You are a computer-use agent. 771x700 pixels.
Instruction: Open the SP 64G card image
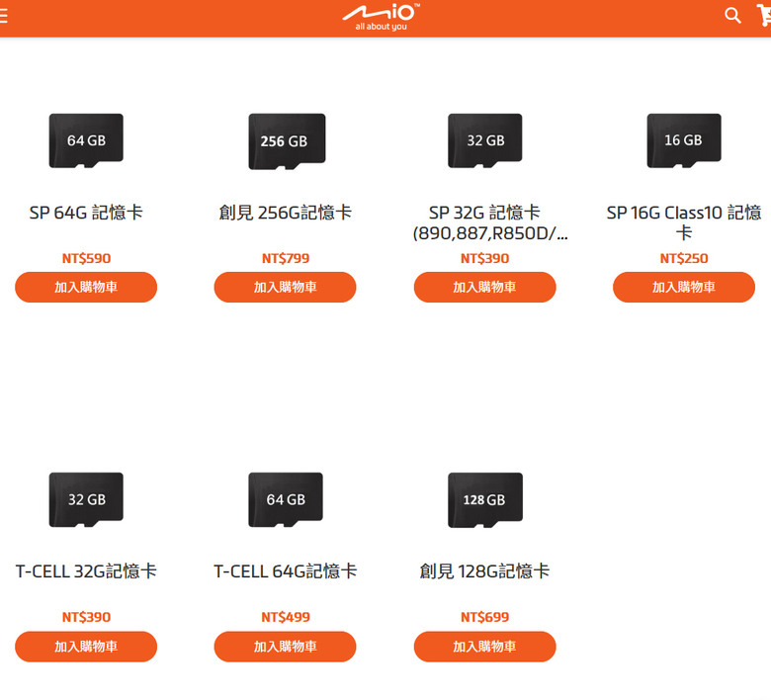pos(86,140)
